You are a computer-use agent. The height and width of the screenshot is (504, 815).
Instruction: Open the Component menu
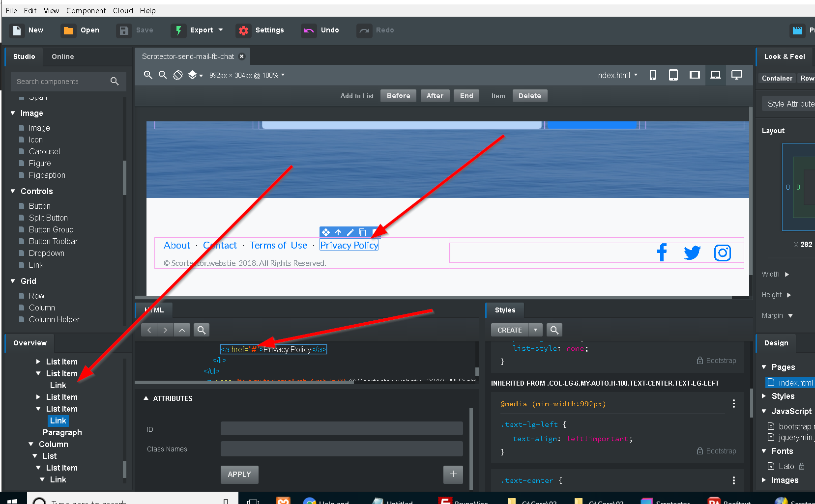point(86,10)
